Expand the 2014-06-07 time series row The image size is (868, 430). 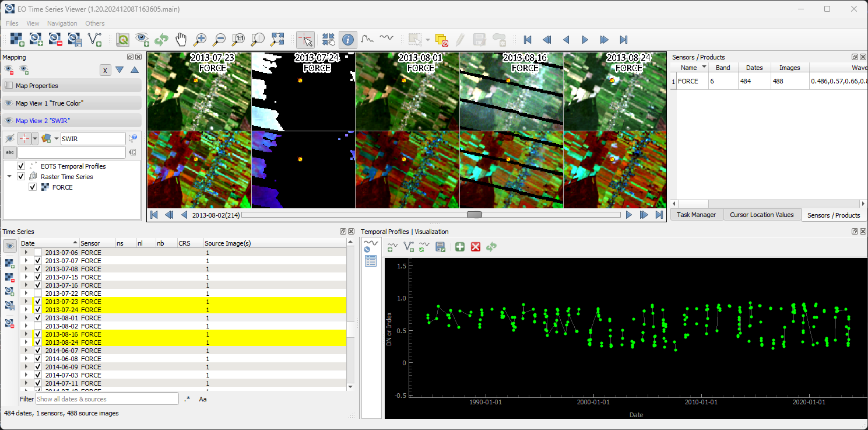[26, 351]
